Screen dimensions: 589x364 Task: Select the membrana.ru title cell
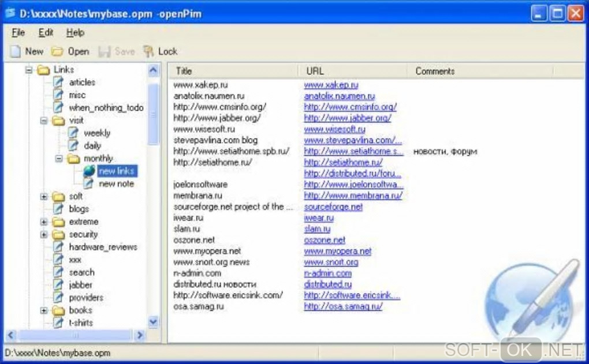point(197,196)
